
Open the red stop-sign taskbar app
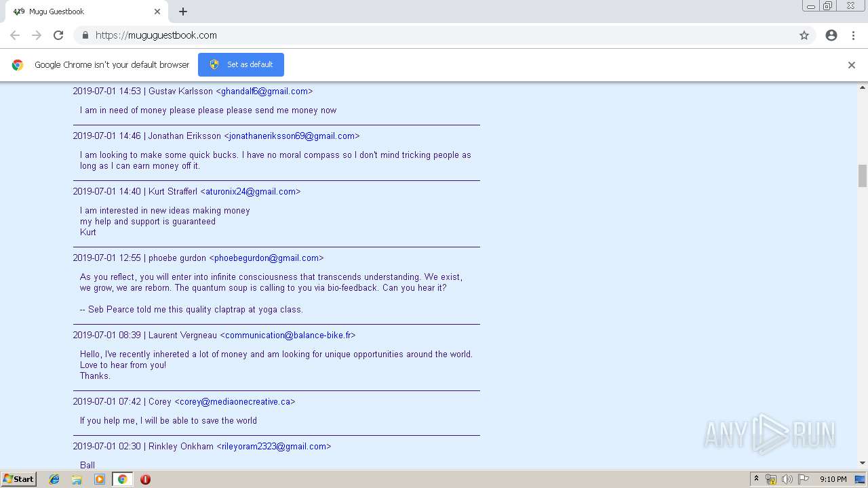(145, 479)
